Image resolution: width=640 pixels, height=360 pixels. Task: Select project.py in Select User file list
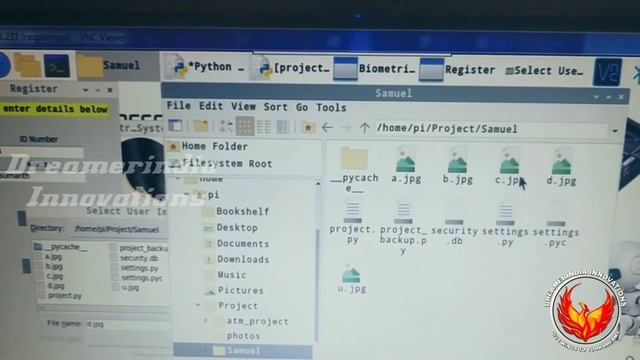[x=64, y=296]
